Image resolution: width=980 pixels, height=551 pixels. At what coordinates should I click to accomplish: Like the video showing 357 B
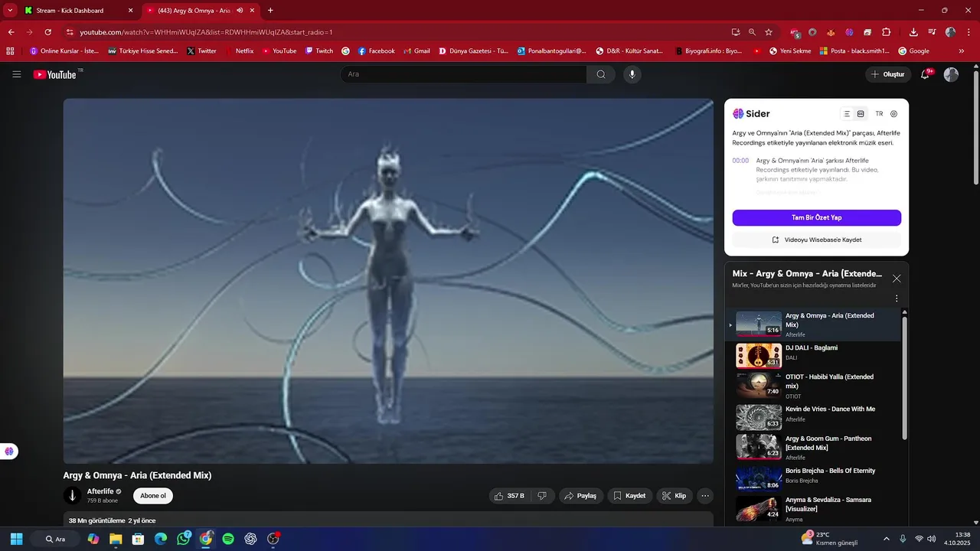[509, 496]
